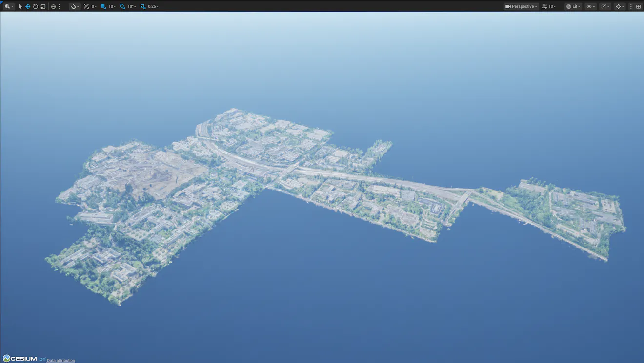Viewport: 644px width, 363px height.
Task: Adjust rotation snap angle of 10 degrees
Action: click(x=131, y=6)
